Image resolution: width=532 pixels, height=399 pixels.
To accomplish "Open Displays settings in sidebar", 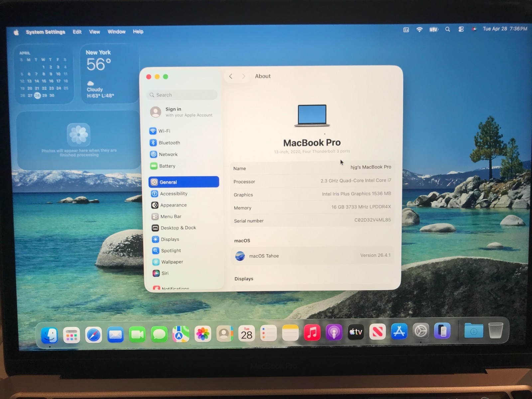I will pos(166,239).
